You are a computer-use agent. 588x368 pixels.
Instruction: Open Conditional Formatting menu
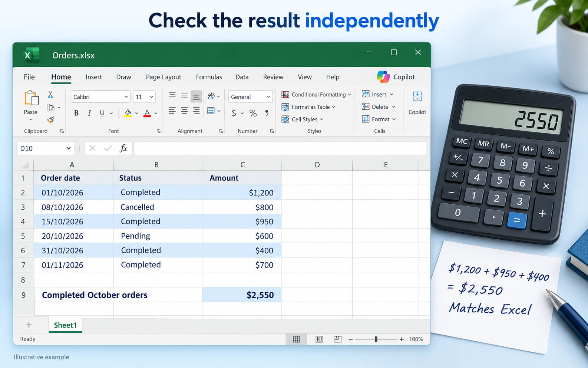click(316, 95)
